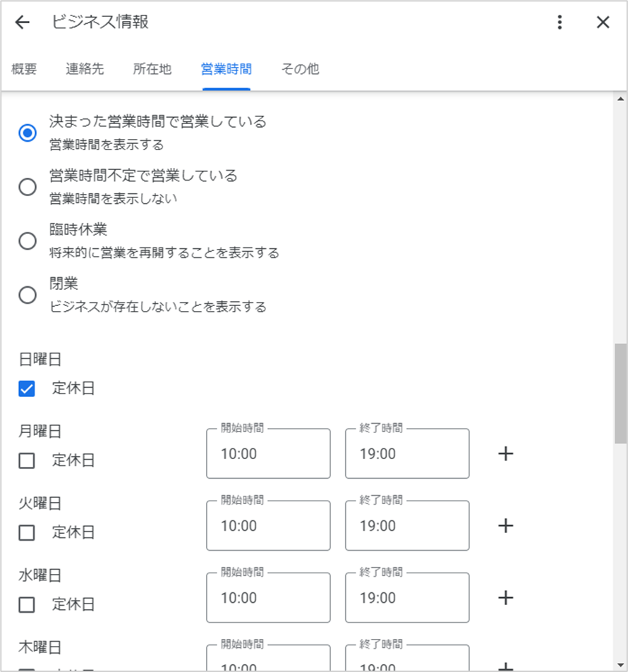Add another time slot for 水曜日

pos(506,597)
